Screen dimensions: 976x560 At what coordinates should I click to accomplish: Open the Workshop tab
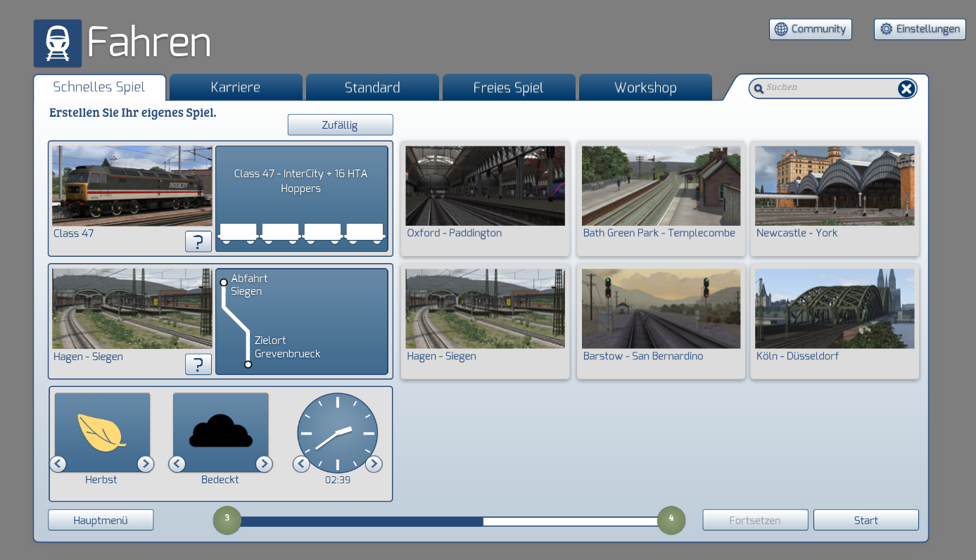click(645, 87)
